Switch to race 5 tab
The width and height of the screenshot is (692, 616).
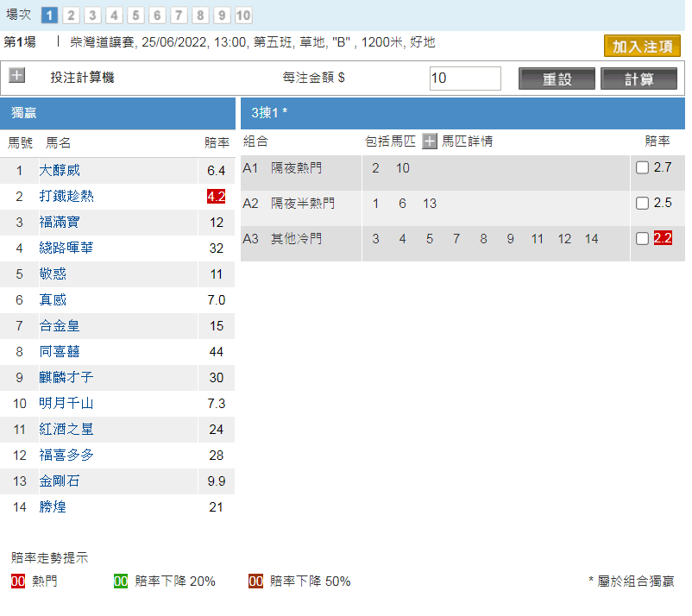pos(135,16)
